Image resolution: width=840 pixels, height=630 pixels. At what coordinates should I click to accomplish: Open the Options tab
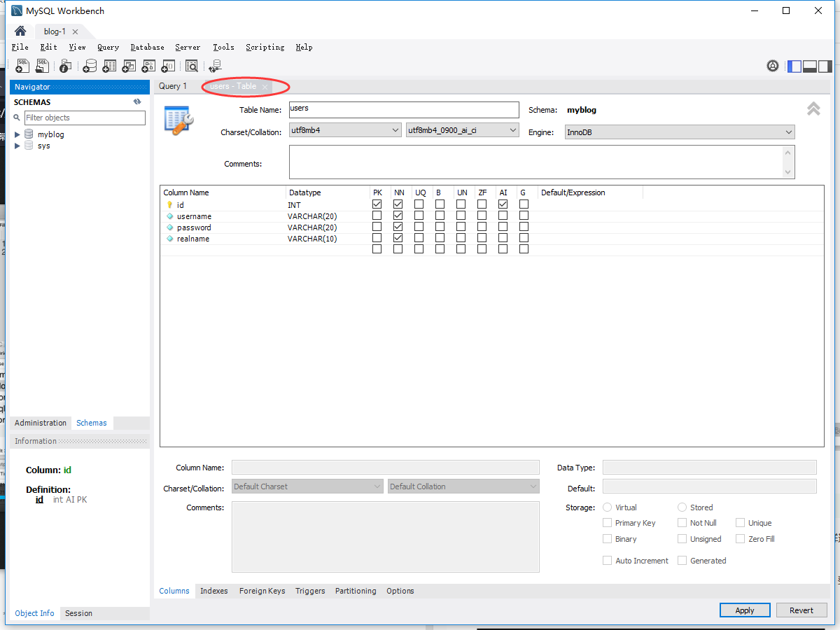400,591
